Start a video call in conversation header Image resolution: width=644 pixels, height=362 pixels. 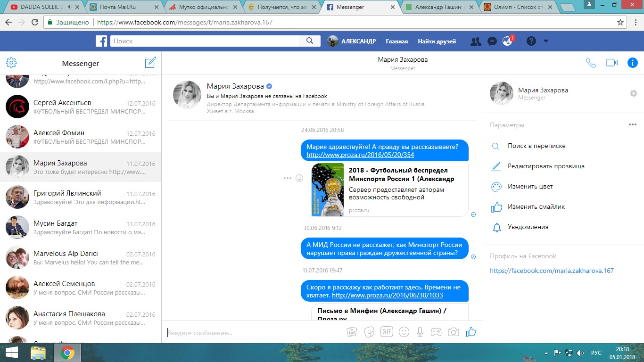[612, 63]
